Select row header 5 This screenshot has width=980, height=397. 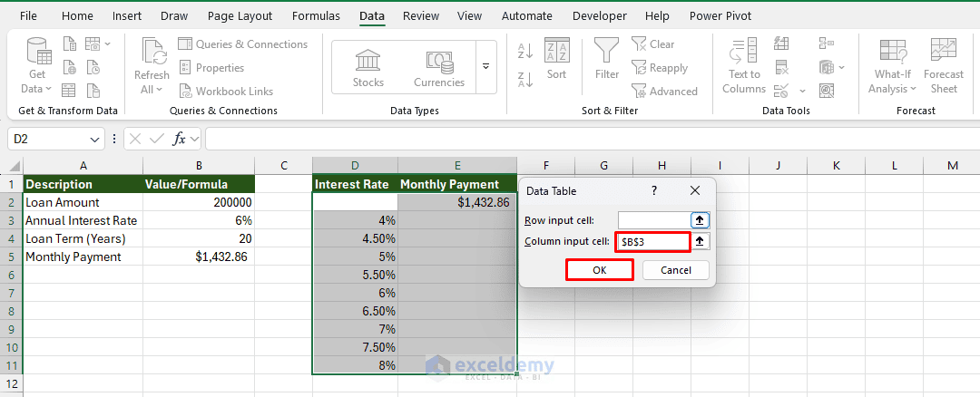click(11, 257)
